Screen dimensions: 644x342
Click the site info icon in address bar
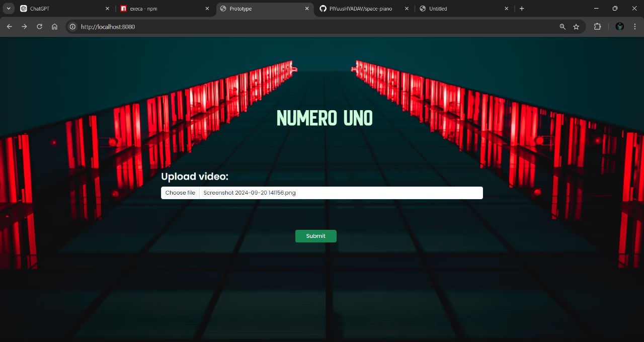tap(73, 27)
